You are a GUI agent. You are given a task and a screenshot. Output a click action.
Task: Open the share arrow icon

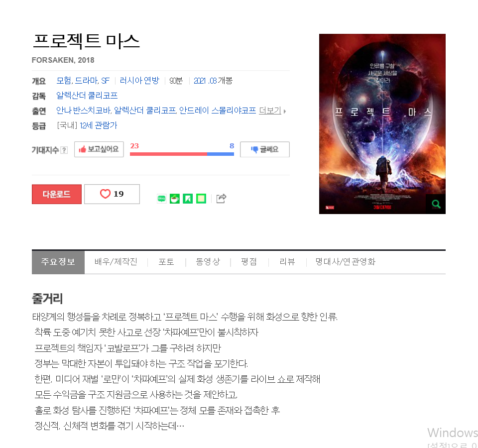(x=221, y=199)
